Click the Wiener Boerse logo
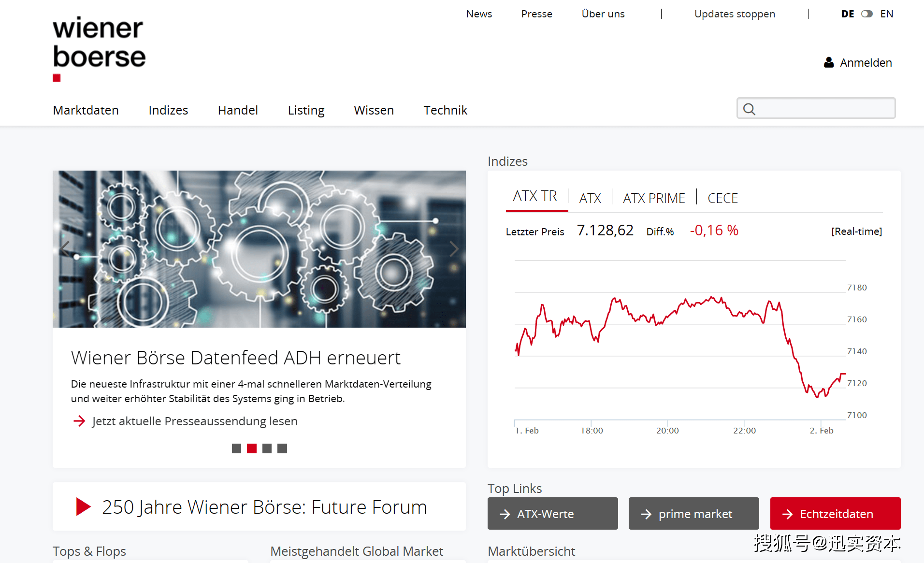 (99, 48)
